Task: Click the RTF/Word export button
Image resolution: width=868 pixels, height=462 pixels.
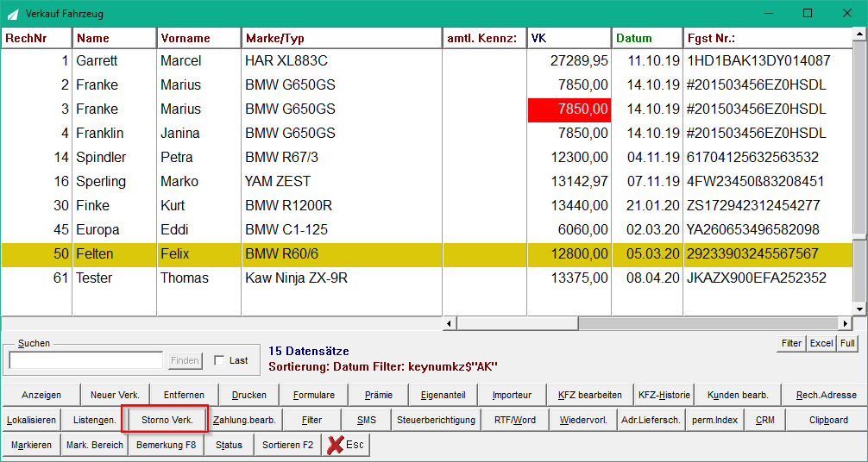Action: [x=515, y=420]
